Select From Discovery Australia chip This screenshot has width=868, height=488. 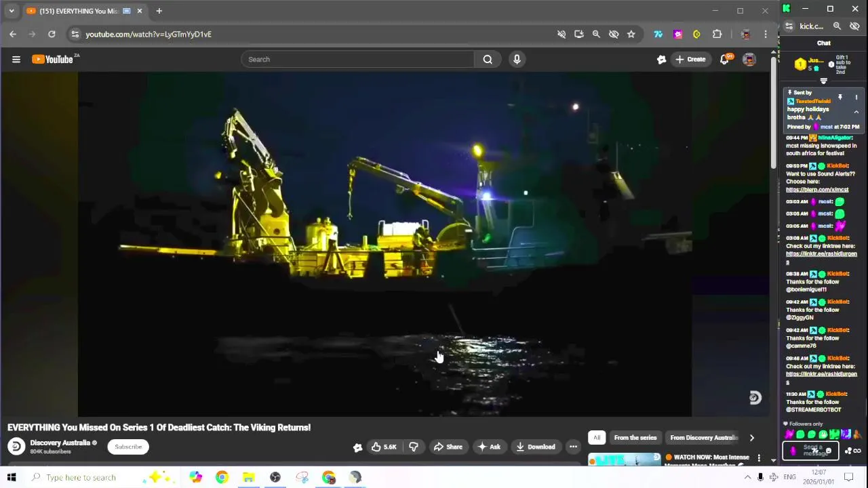tap(703, 438)
